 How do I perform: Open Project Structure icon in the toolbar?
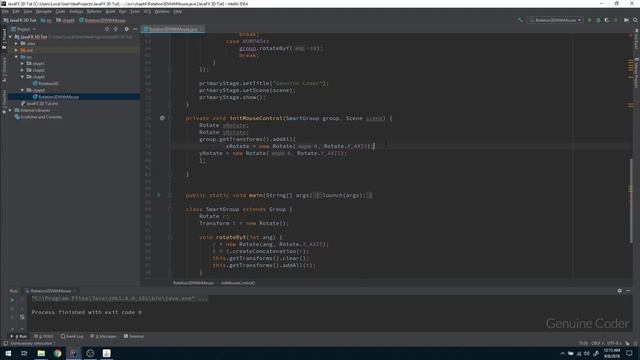pyautogui.click(x=626, y=20)
